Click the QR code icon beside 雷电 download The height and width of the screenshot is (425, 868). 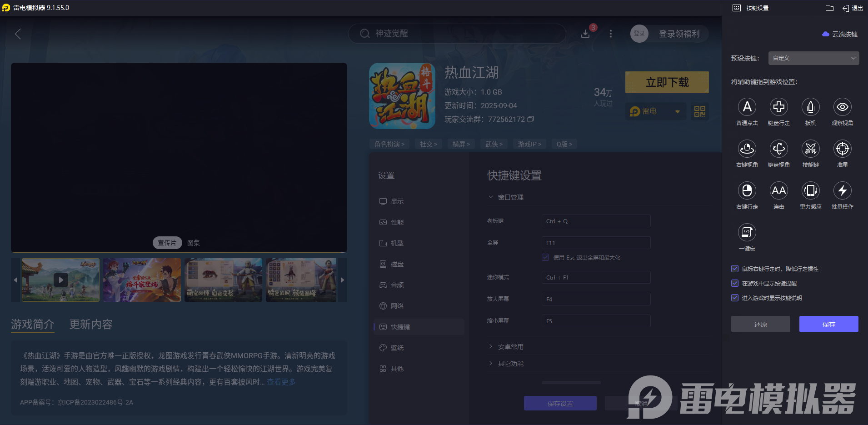tap(699, 111)
